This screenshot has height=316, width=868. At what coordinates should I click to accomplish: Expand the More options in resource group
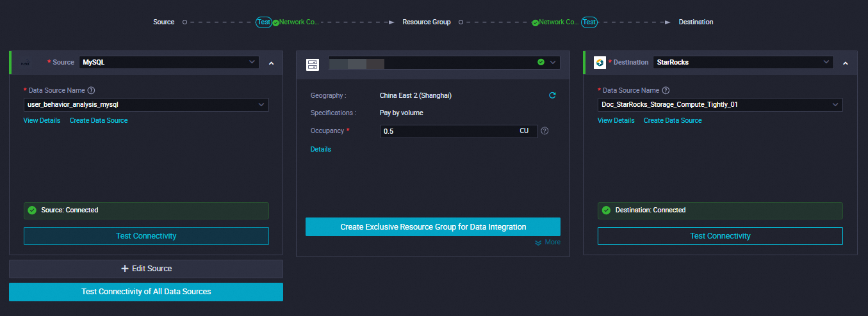coord(548,242)
